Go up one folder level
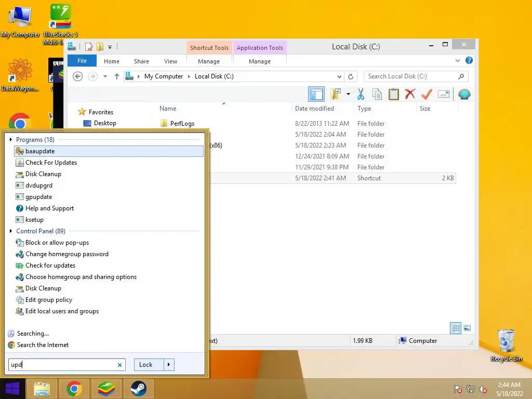The height and width of the screenshot is (399, 532). click(117, 76)
